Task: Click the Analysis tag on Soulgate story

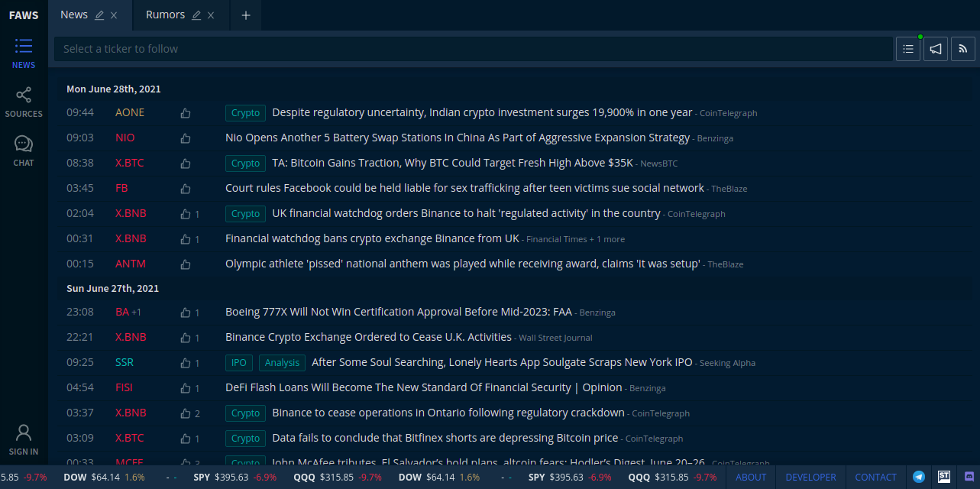Action: tap(282, 363)
